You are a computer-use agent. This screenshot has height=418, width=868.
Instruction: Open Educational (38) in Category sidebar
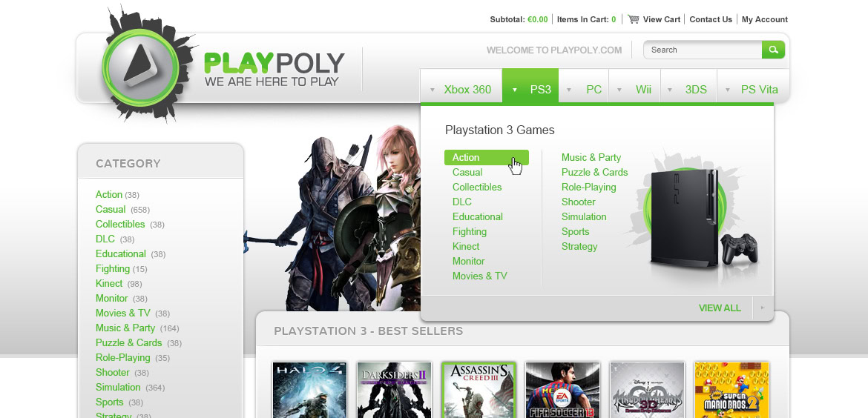click(x=131, y=254)
